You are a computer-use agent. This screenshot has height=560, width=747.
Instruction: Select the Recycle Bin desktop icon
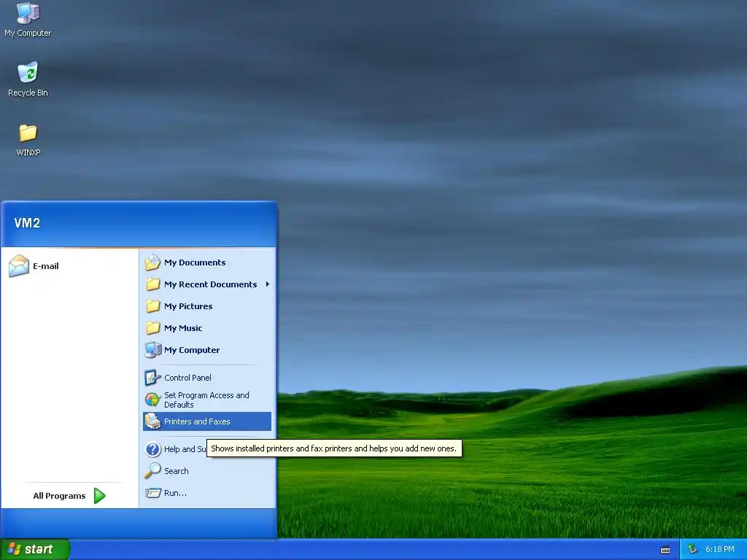coord(28,79)
